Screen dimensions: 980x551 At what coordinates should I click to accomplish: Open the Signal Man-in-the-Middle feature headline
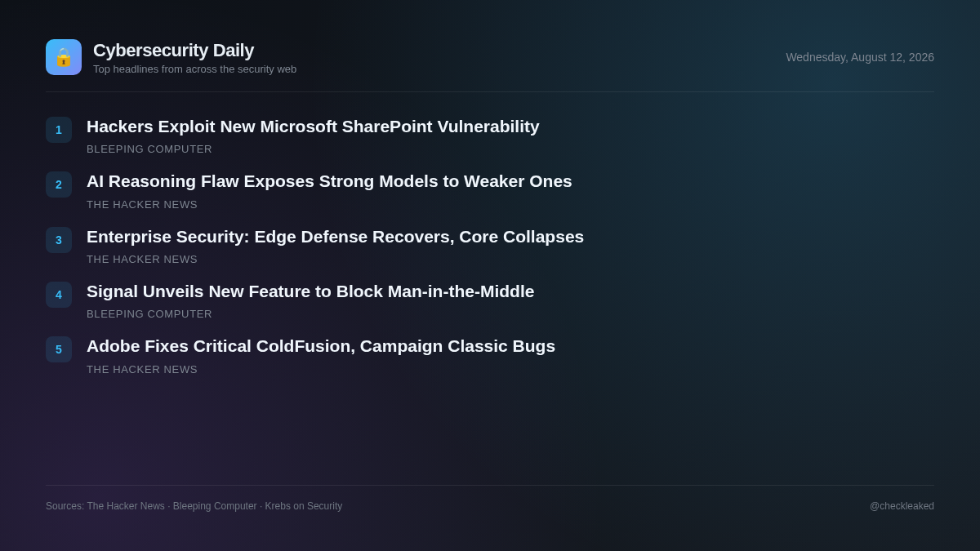310,291
